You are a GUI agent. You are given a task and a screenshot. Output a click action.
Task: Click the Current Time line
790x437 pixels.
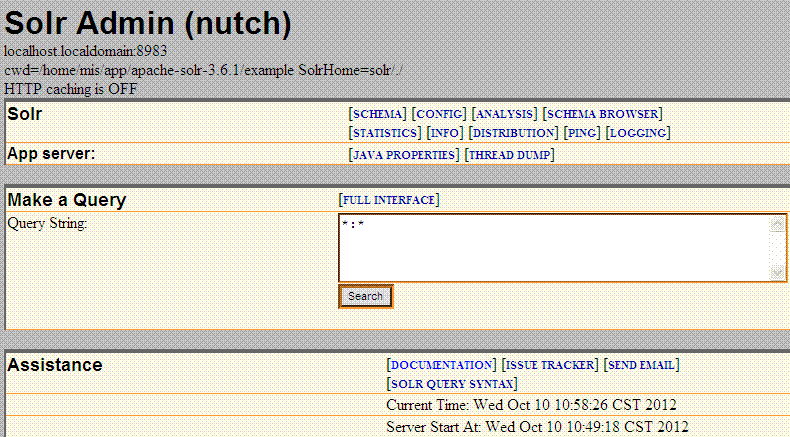[x=531, y=405]
